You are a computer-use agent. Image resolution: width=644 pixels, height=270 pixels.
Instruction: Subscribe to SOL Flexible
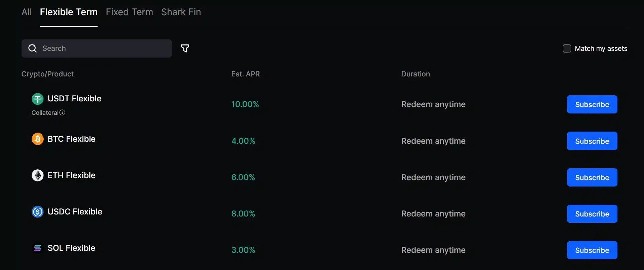(x=592, y=250)
